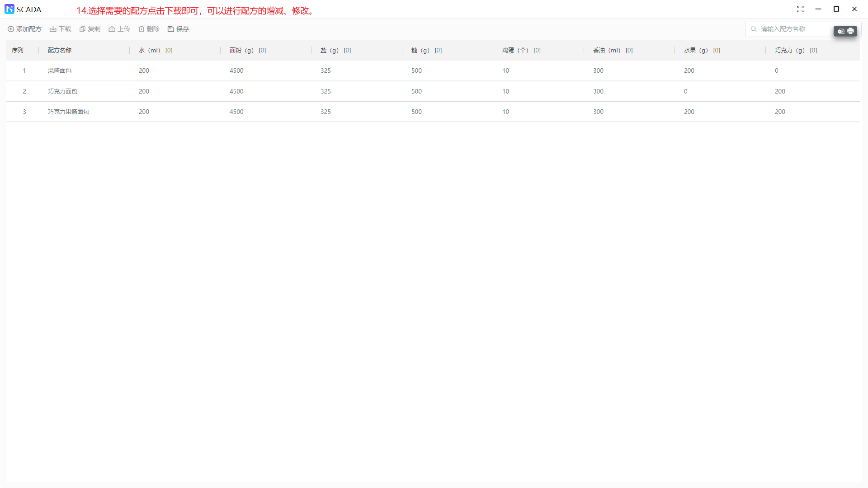Viewport: 868px width, 488px height.
Task: Select the 巧克力面包 recipe row
Action: [62, 91]
